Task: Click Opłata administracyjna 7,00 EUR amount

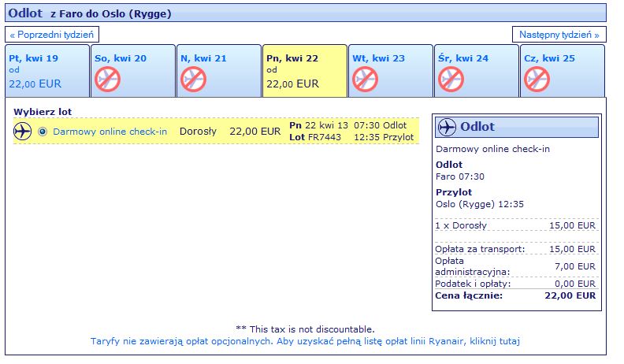Action: point(575,266)
